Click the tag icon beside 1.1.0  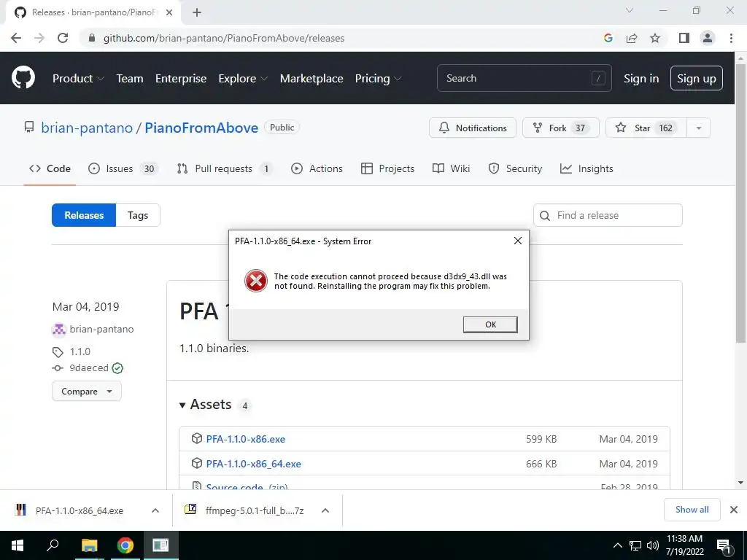point(58,352)
